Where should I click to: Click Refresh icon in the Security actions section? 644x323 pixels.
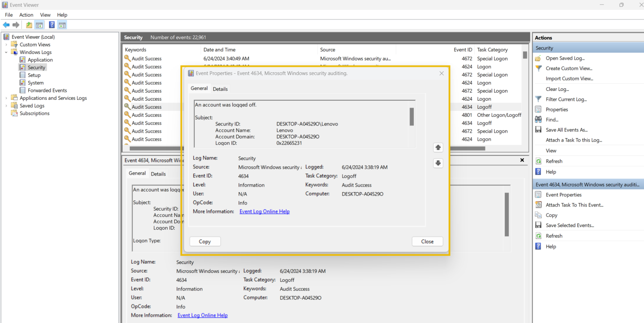[538, 161]
